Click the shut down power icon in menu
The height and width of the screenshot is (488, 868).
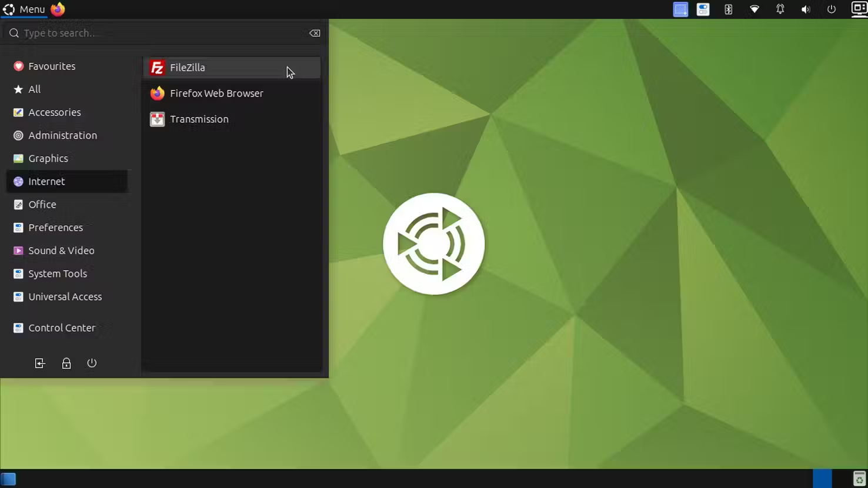92,363
